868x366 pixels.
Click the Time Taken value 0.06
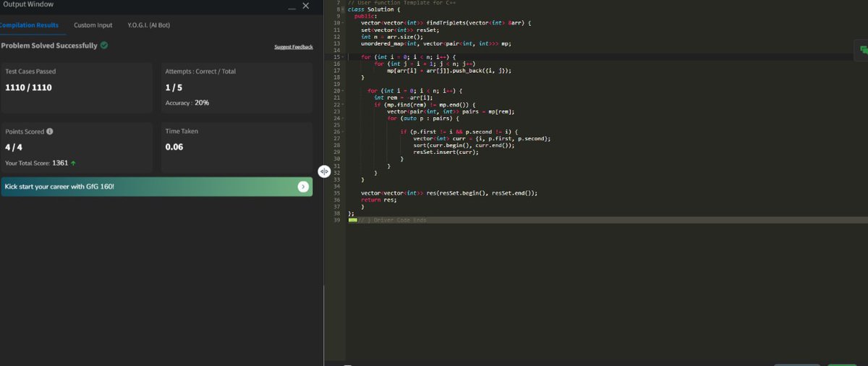[x=174, y=147]
